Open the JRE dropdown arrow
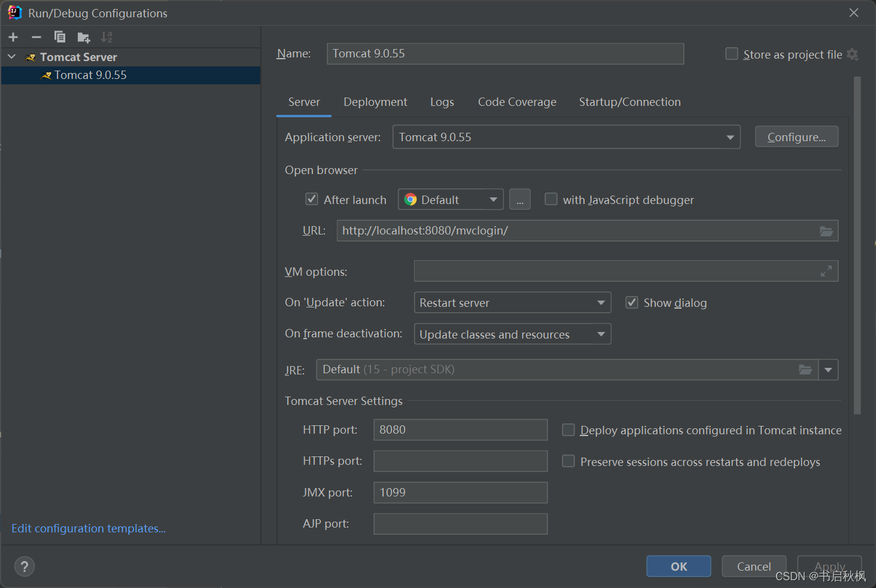This screenshot has width=876, height=588. (828, 370)
